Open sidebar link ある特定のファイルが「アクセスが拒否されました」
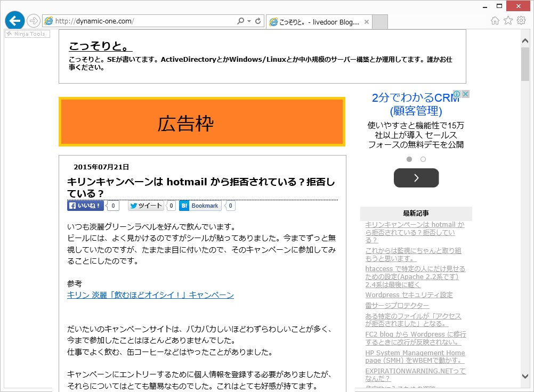Viewport: 534px width, 392px height. point(413,320)
